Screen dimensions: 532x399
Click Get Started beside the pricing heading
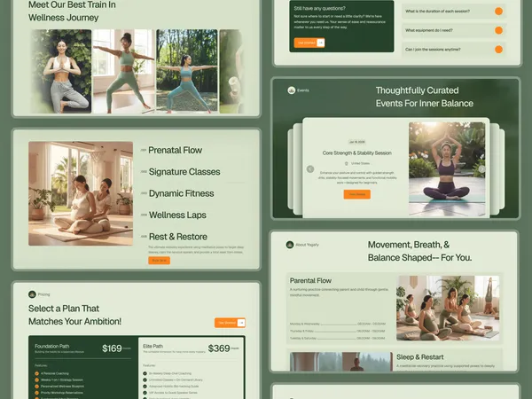click(x=230, y=323)
